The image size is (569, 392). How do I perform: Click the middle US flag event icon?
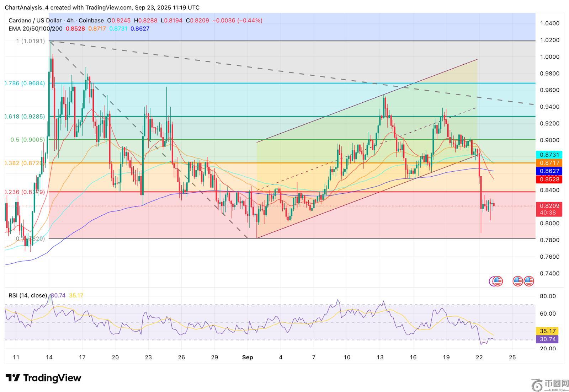pos(518,281)
